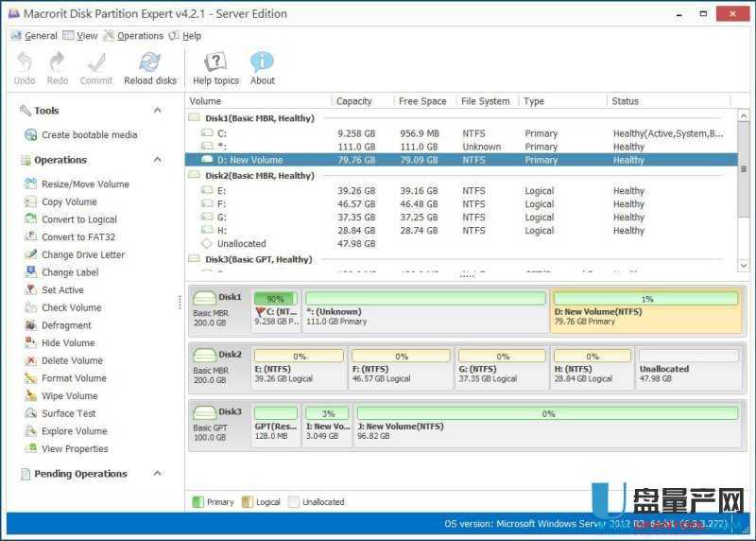Collapse the Tools section

click(x=157, y=111)
